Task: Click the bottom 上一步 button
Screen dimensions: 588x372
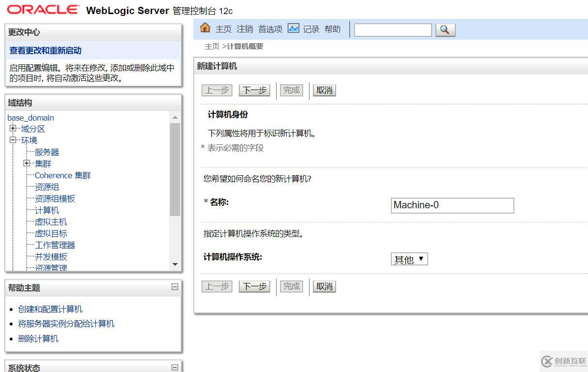Action: point(217,286)
